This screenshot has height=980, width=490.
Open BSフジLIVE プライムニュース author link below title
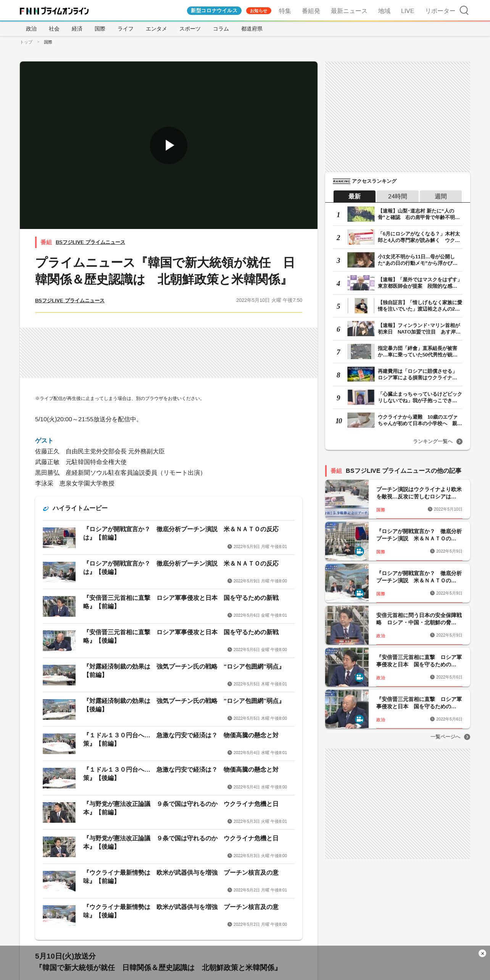70,301
